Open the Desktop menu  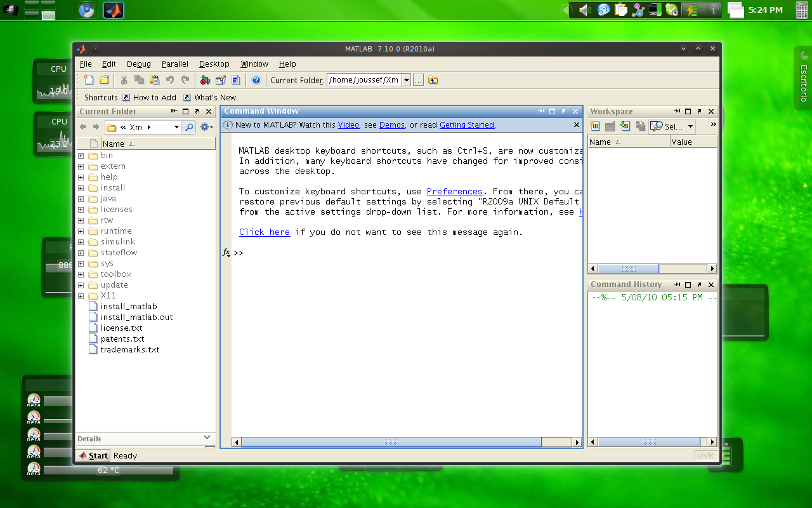tap(214, 64)
